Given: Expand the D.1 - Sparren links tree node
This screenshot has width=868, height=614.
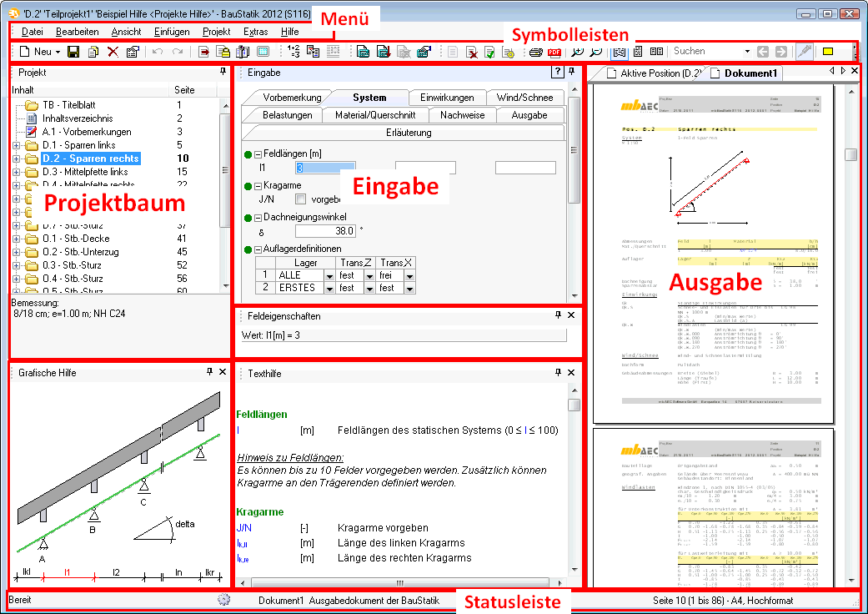Looking at the screenshot, I should click(16, 146).
